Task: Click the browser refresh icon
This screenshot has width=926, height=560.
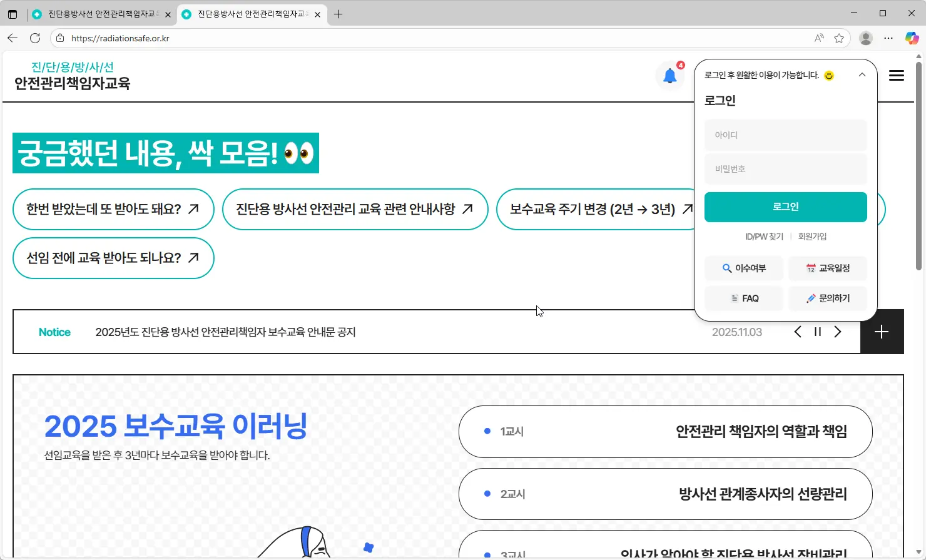Action: 35,38
